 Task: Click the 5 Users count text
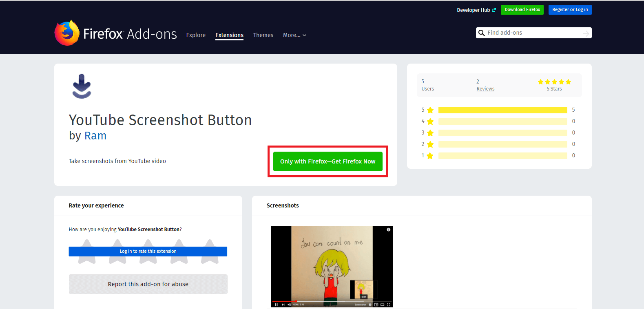tap(427, 85)
